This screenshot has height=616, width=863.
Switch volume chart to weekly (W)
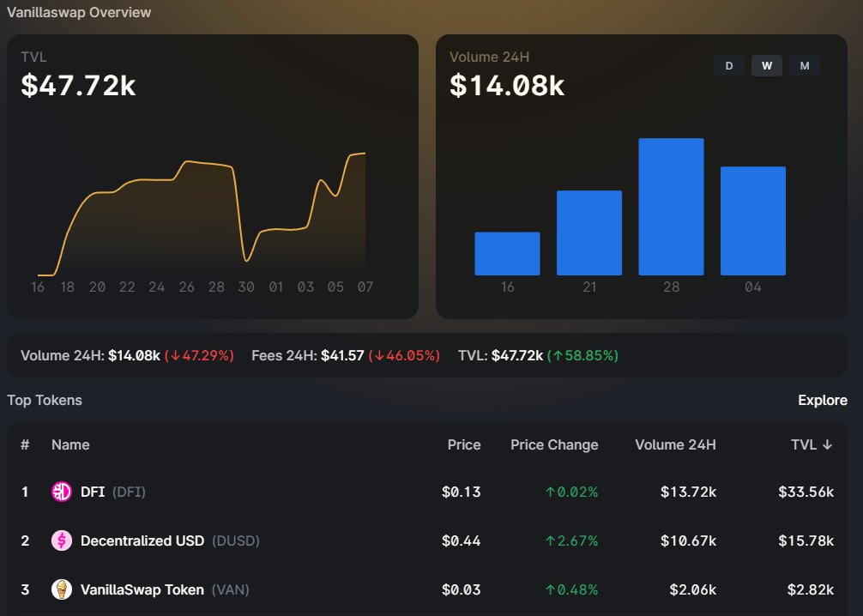coord(767,66)
